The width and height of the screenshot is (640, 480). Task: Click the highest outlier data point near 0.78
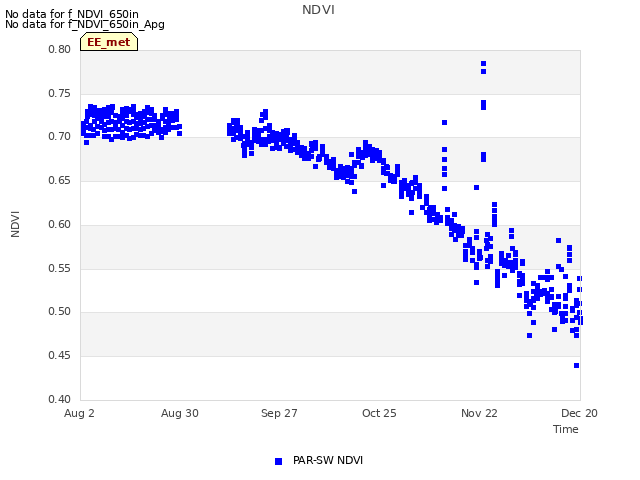pyautogui.click(x=483, y=64)
